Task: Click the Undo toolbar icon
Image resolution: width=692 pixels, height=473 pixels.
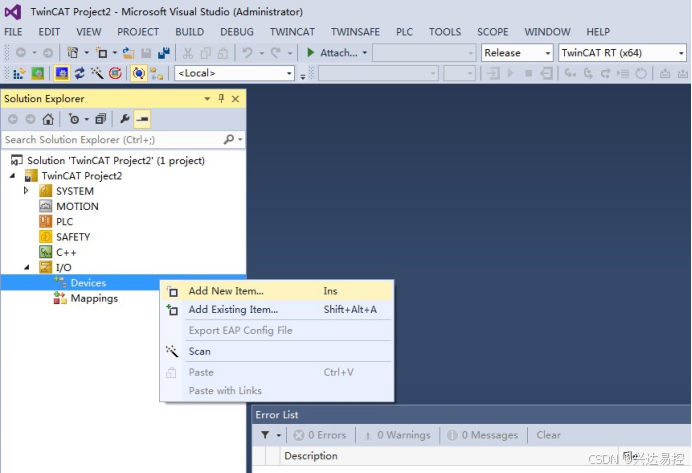Action: tap(247, 53)
